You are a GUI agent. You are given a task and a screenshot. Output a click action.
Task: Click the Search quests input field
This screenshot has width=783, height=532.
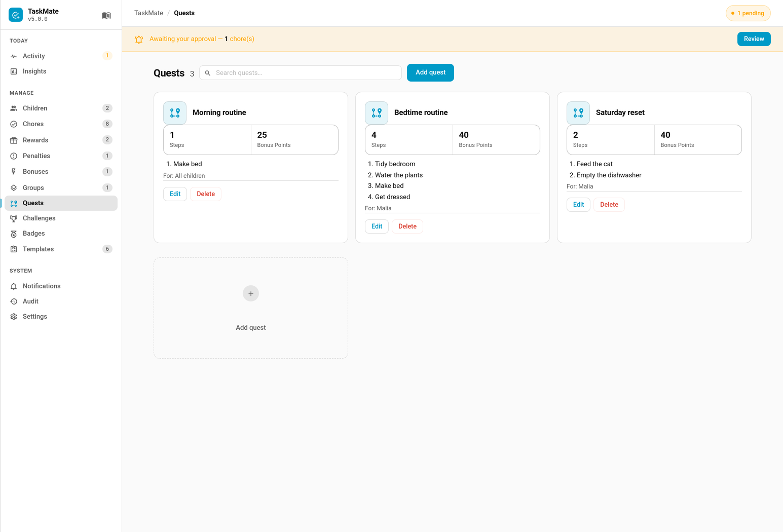click(301, 73)
